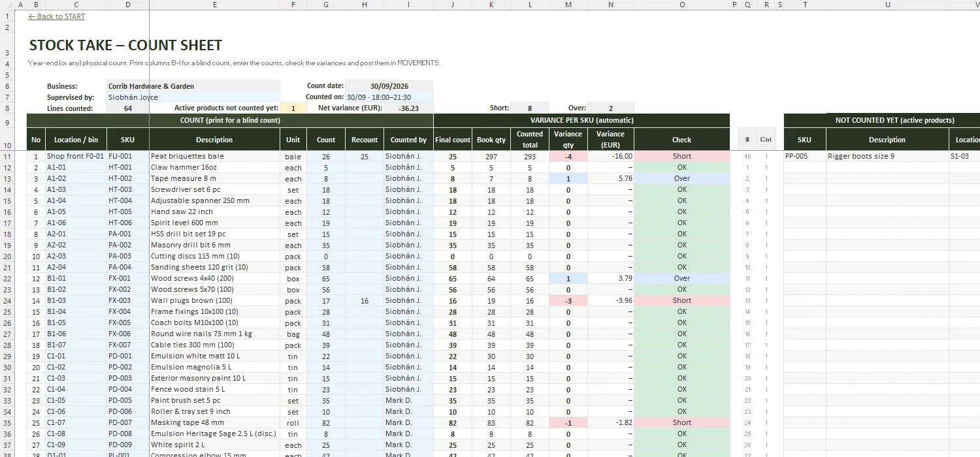Select the COUNT (print for a blind count) header
The image size is (980, 457).
[230, 120]
